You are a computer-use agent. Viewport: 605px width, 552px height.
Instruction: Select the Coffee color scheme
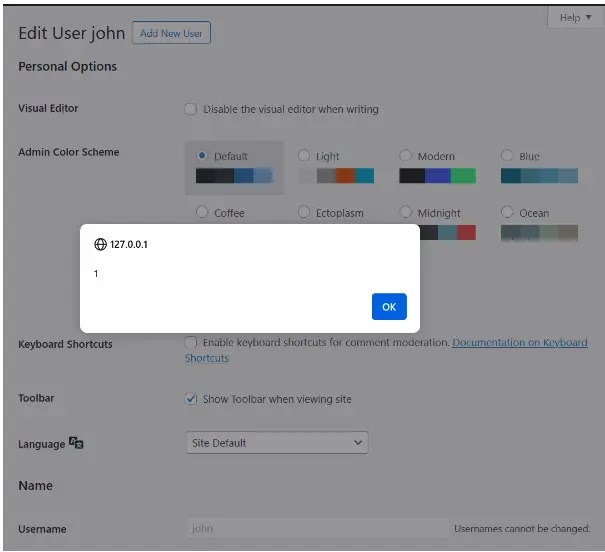202,212
